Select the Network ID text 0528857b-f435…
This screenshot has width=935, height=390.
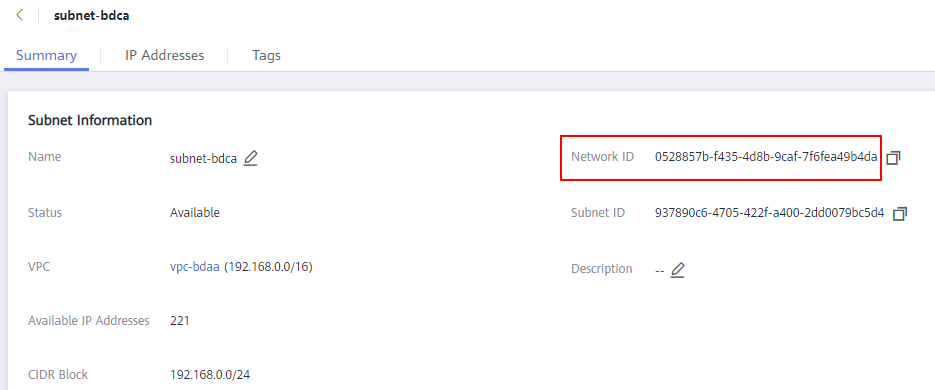click(766, 157)
